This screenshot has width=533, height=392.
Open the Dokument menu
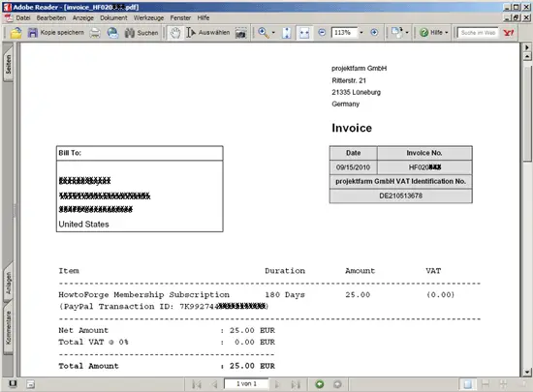tap(113, 17)
